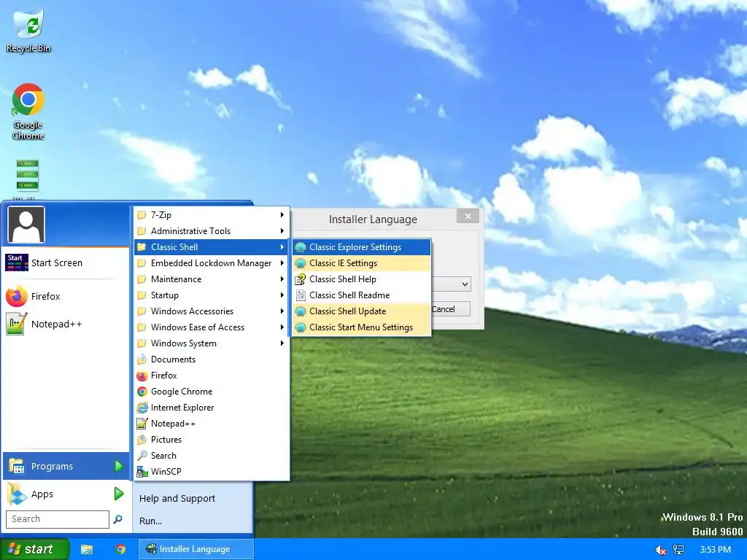Image resolution: width=747 pixels, height=560 pixels.
Task: Close the Installer Language dialog
Action: point(468,216)
